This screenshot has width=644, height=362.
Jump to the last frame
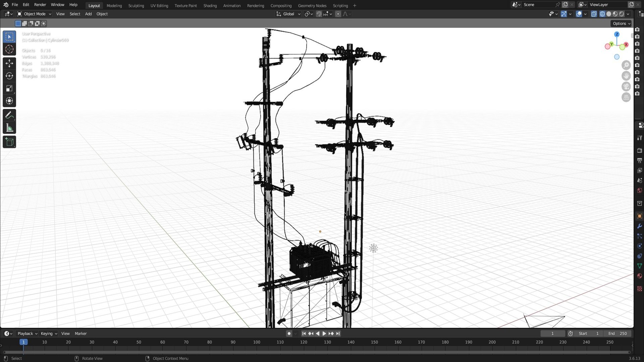(338, 334)
